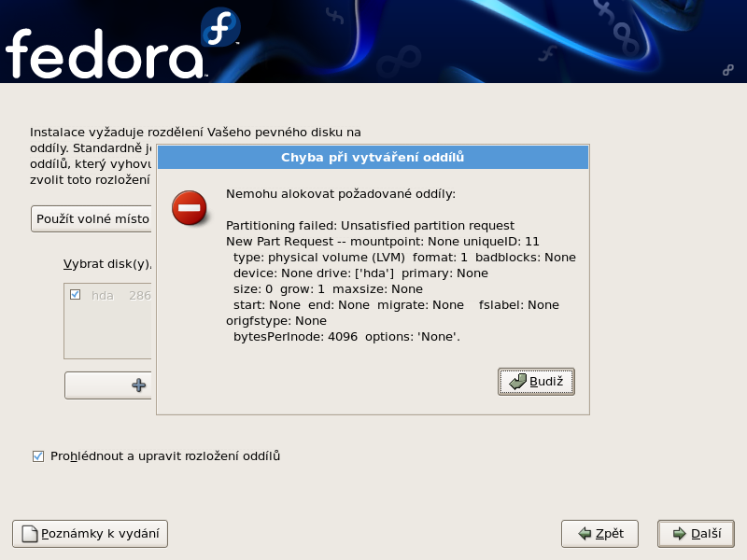The image size is (747, 560).
Task: Go back with the Zpět button label
Action: (610, 534)
